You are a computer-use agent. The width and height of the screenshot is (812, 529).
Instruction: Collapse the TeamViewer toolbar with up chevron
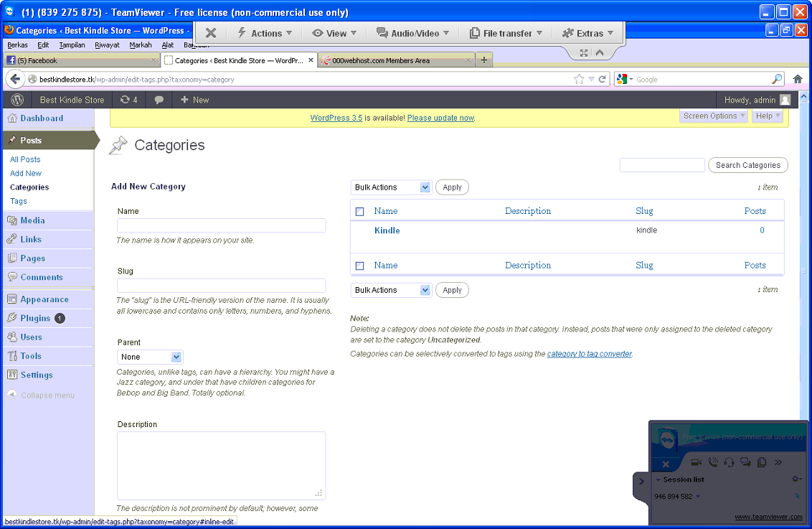click(x=600, y=53)
